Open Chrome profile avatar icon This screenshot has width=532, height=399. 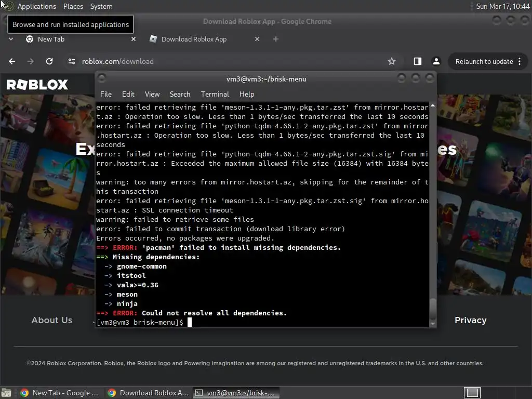click(x=436, y=61)
